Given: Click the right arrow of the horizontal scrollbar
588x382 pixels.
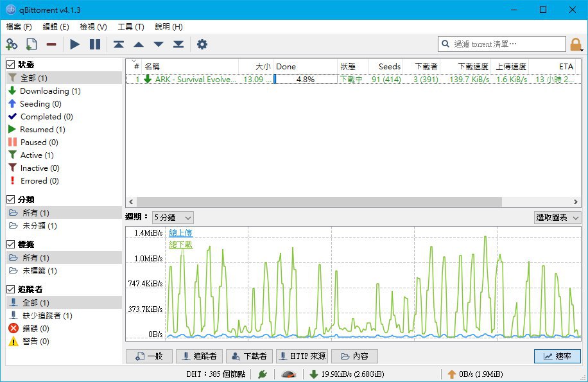Looking at the screenshot, I should [576, 202].
